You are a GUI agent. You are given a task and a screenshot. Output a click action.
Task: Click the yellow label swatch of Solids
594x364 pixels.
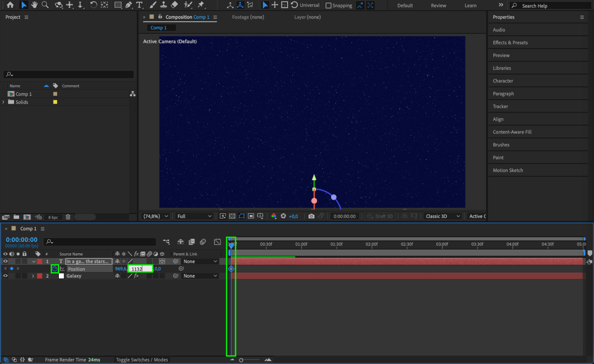[x=55, y=102]
